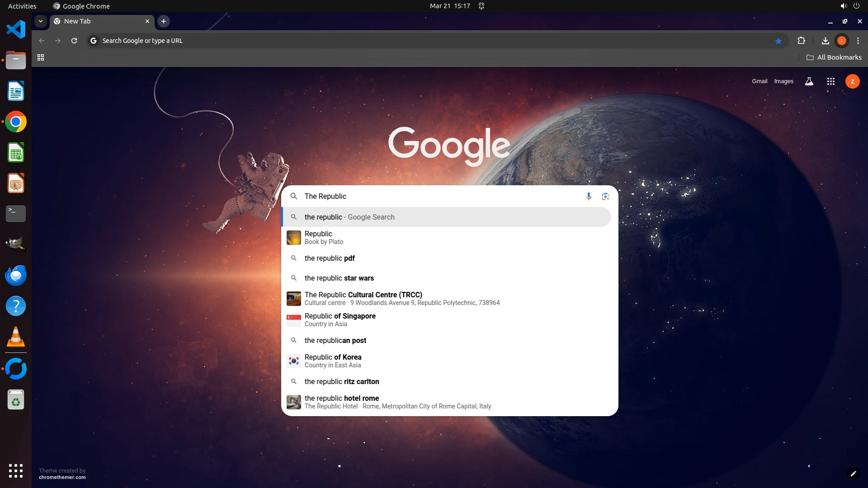Open the All Bookmarks folder
The width and height of the screenshot is (868, 488).
834,57
